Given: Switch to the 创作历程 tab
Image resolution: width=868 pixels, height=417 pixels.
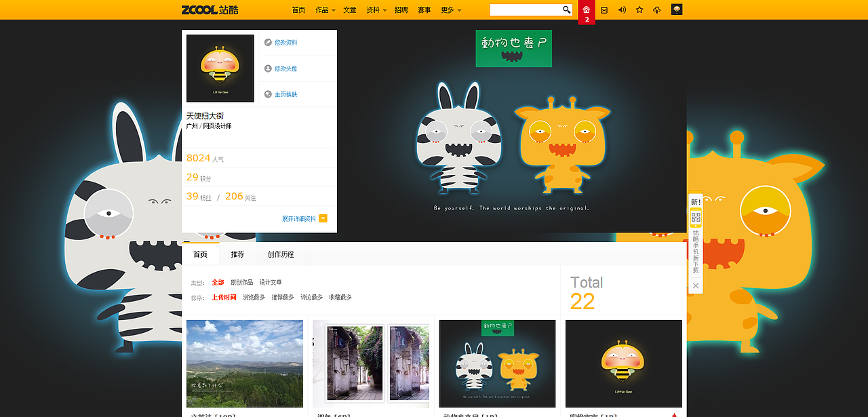Looking at the screenshot, I should click(281, 254).
